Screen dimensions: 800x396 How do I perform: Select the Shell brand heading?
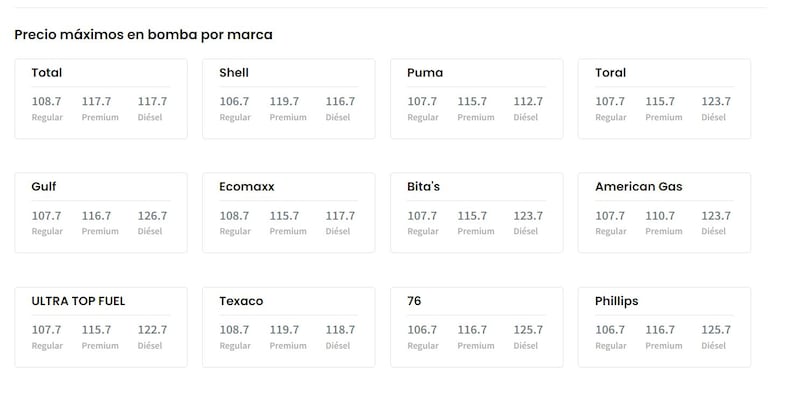(x=234, y=72)
